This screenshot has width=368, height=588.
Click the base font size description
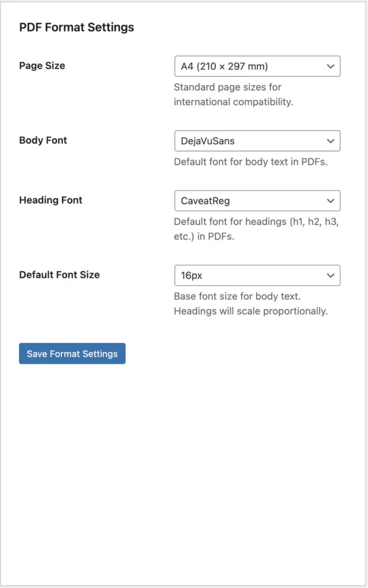click(251, 304)
